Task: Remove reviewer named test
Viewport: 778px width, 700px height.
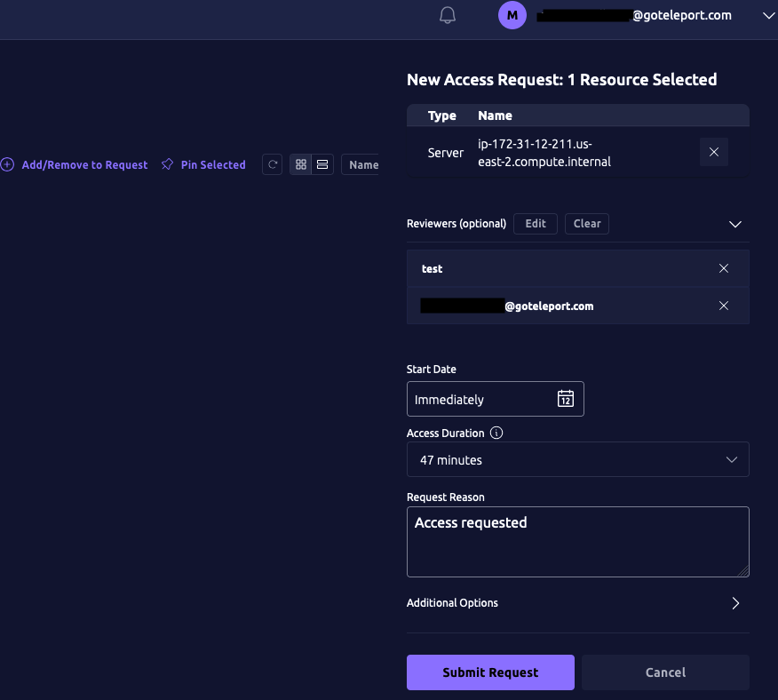Action: pos(724,268)
